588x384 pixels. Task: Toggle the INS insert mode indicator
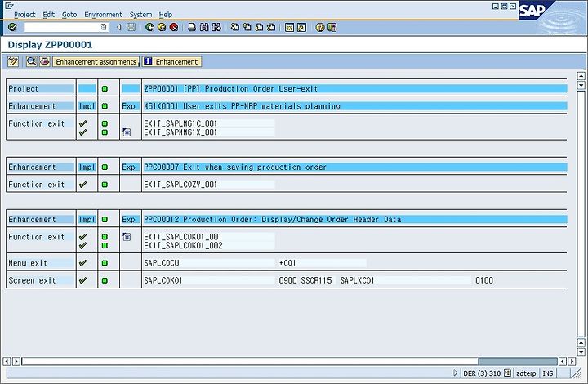click(547, 373)
